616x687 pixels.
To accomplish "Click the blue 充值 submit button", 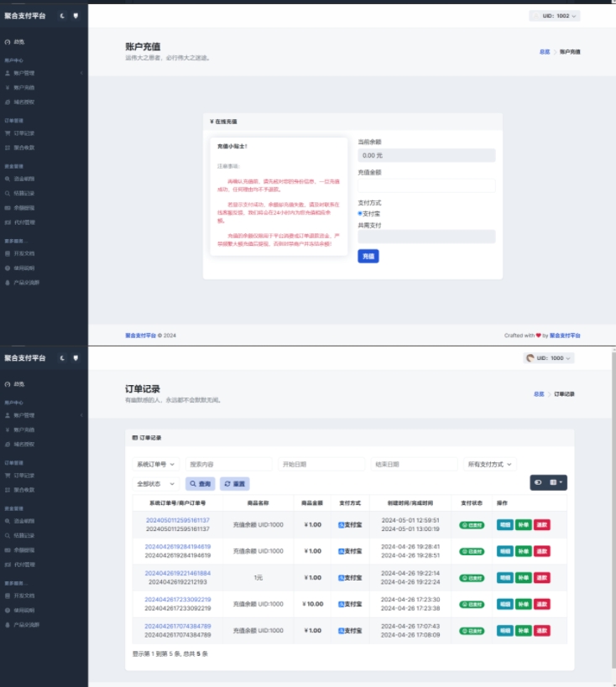I will click(368, 257).
